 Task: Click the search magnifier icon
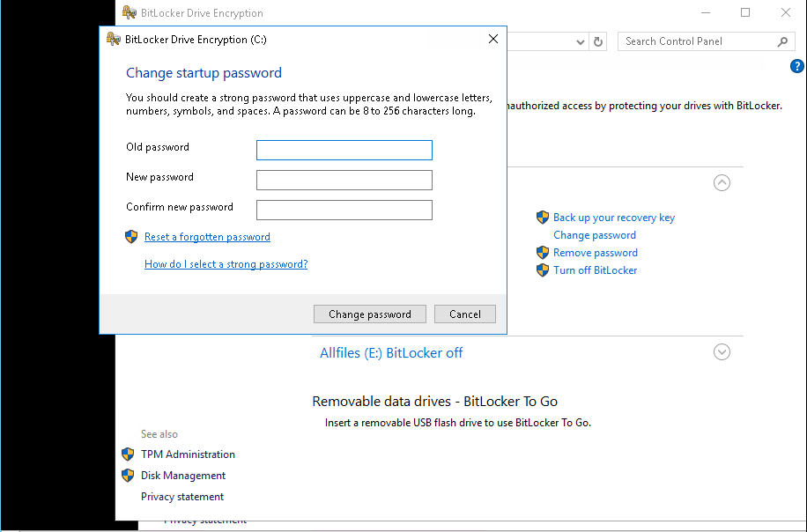coord(782,41)
